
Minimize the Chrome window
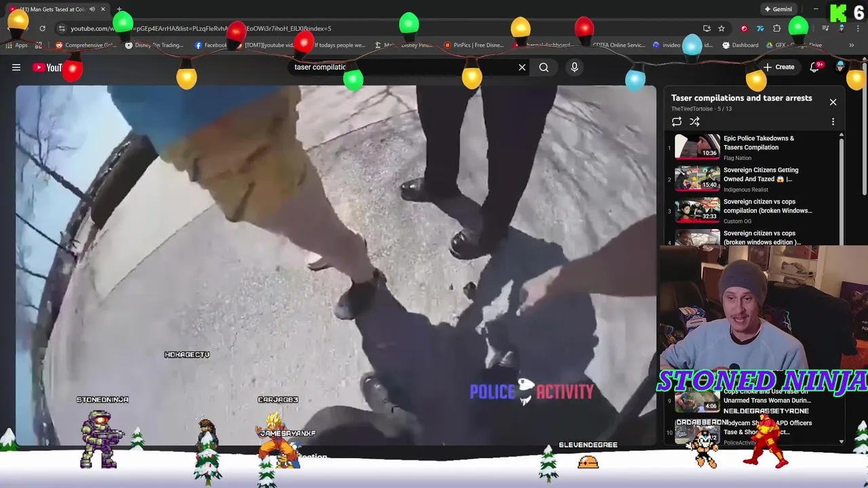pos(816,9)
